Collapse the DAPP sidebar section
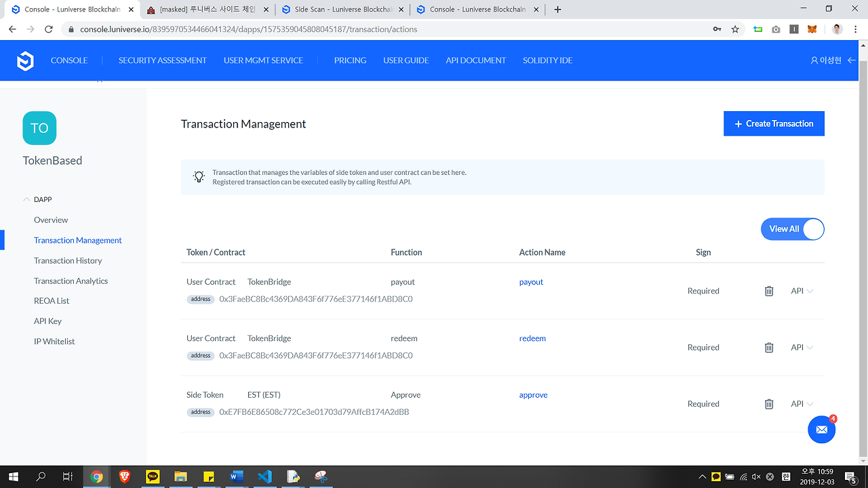868x488 pixels. tap(27, 199)
